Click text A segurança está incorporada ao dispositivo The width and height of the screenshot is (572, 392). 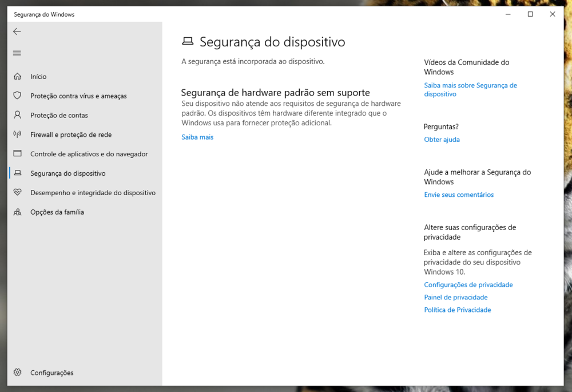pyautogui.click(x=253, y=61)
